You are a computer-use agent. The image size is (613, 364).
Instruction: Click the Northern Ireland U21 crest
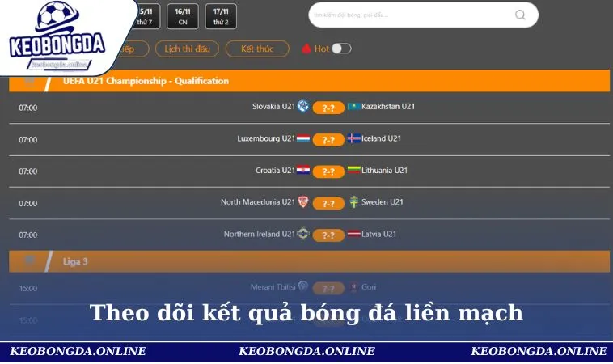coord(303,234)
